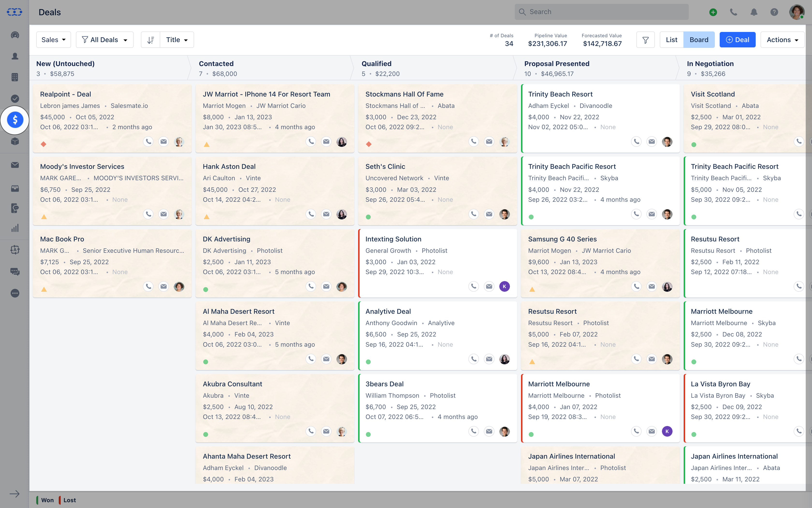Screen dimensions: 812x508
Task: Click orange triangle indicator on Mac Book Pro
Action: [x=43, y=289]
